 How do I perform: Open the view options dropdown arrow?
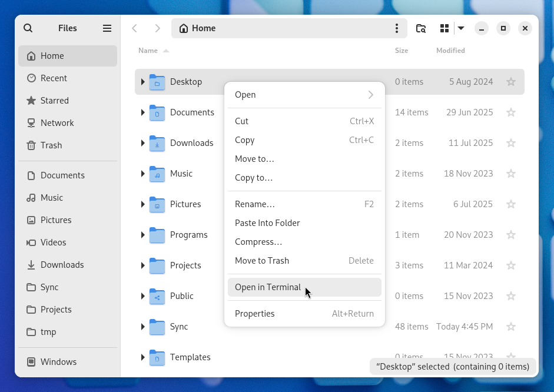tap(461, 28)
